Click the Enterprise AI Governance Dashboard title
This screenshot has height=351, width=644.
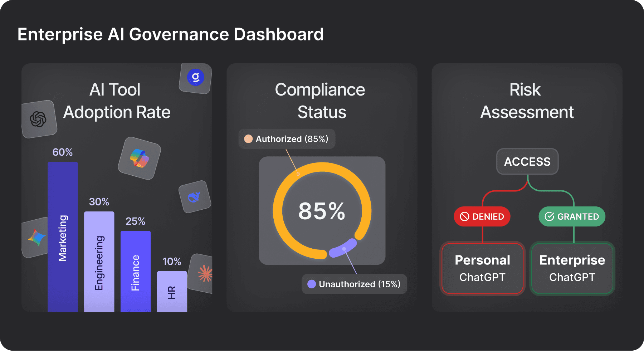click(x=171, y=34)
